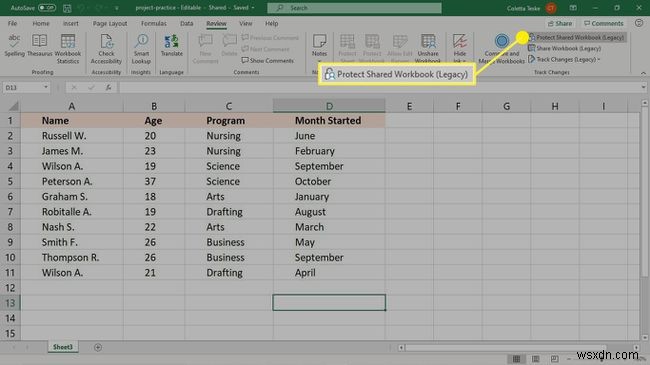Image resolution: width=650 pixels, height=365 pixels.
Task: Go to Previous Comment
Action: point(270,38)
